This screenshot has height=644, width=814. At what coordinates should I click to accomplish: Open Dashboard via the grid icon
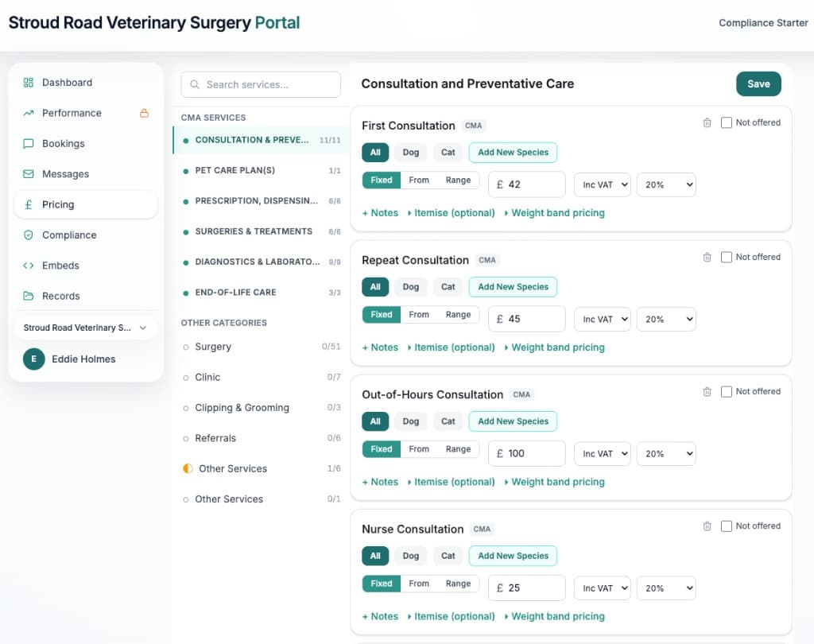(27, 83)
